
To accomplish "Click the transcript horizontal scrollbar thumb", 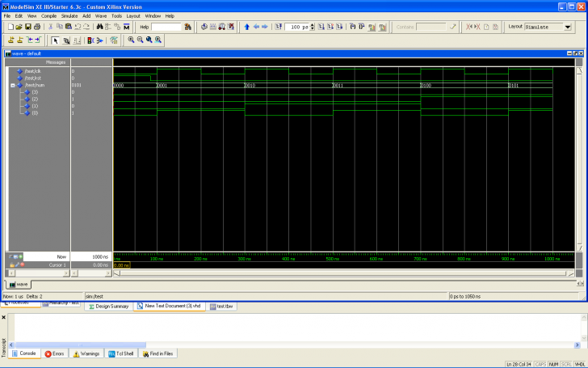I will point(81,345).
